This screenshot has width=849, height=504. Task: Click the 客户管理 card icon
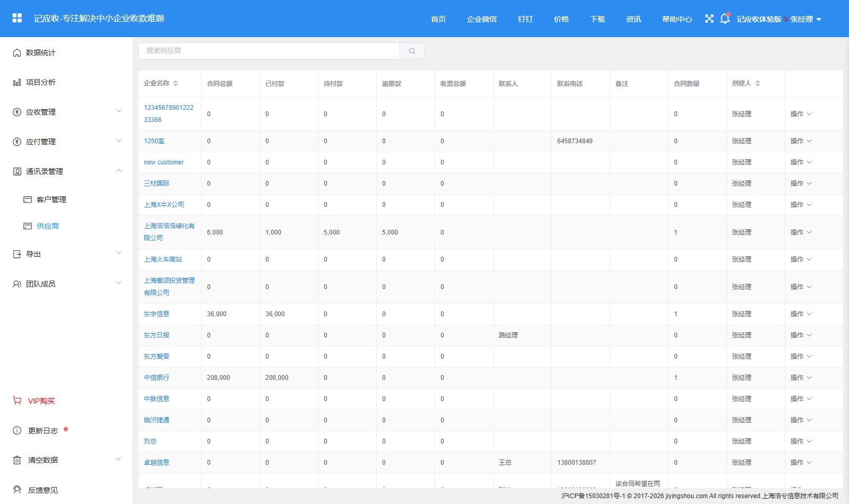pyautogui.click(x=28, y=199)
